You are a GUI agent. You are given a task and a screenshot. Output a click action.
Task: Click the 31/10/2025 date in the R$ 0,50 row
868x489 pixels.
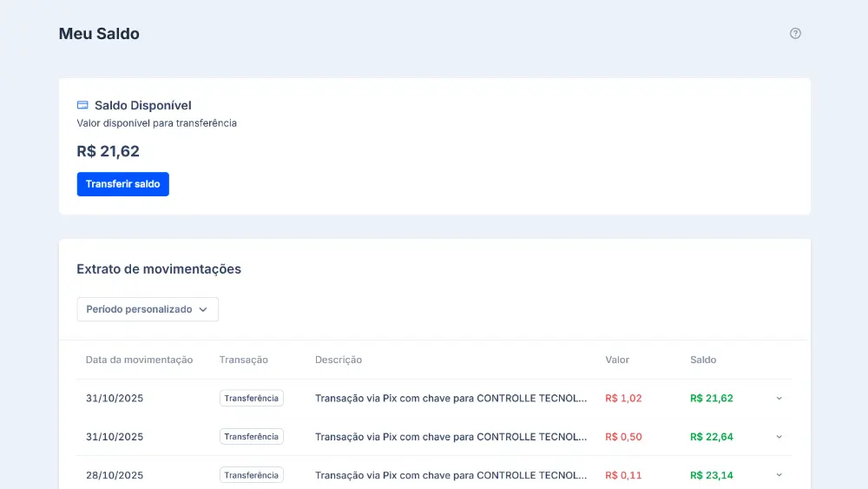tap(115, 437)
